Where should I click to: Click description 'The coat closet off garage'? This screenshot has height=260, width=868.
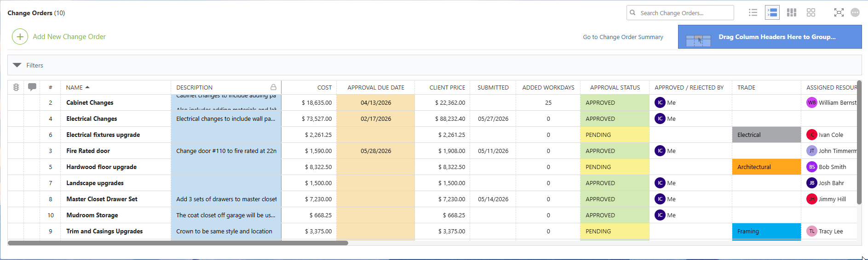click(x=226, y=215)
